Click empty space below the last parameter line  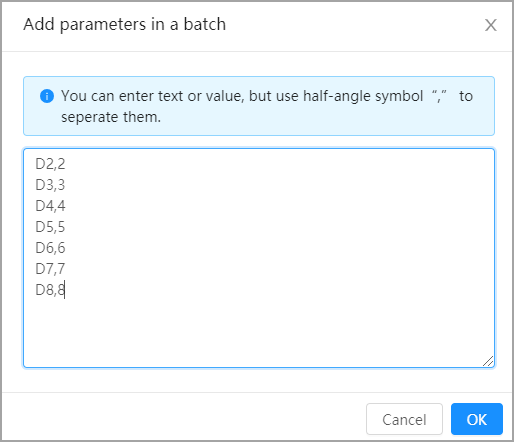pos(259,330)
